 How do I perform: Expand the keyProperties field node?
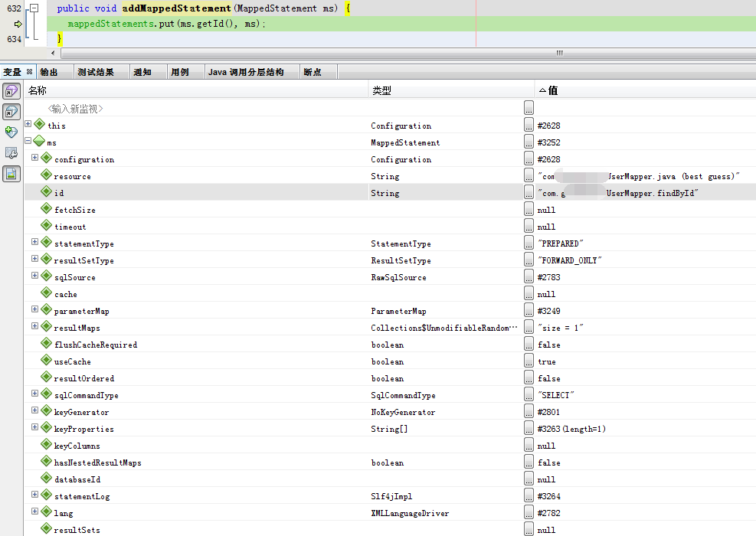[x=34, y=427]
